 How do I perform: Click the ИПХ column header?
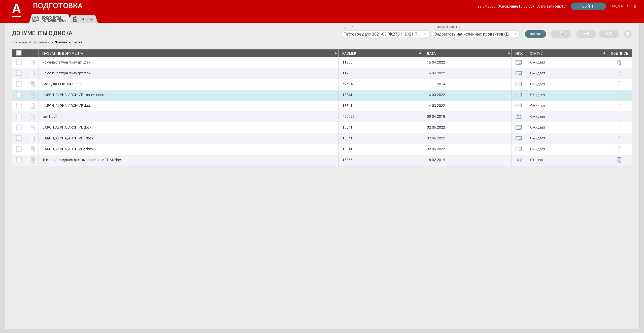[519, 53]
